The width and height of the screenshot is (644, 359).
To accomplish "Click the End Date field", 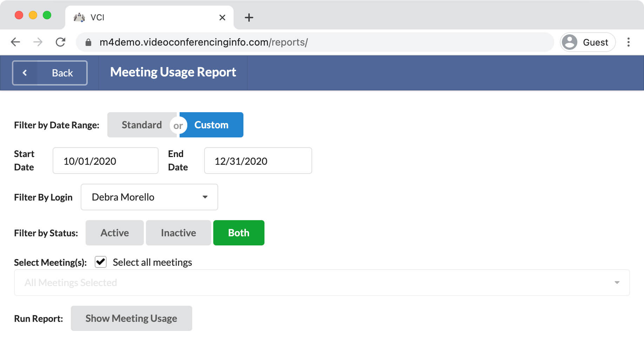I will click(x=258, y=161).
